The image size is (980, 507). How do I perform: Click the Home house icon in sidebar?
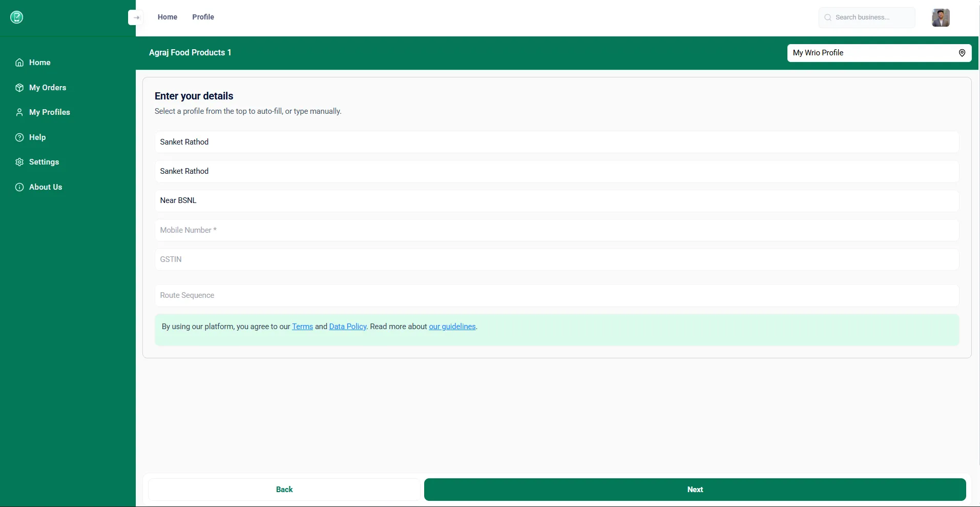coord(19,63)
